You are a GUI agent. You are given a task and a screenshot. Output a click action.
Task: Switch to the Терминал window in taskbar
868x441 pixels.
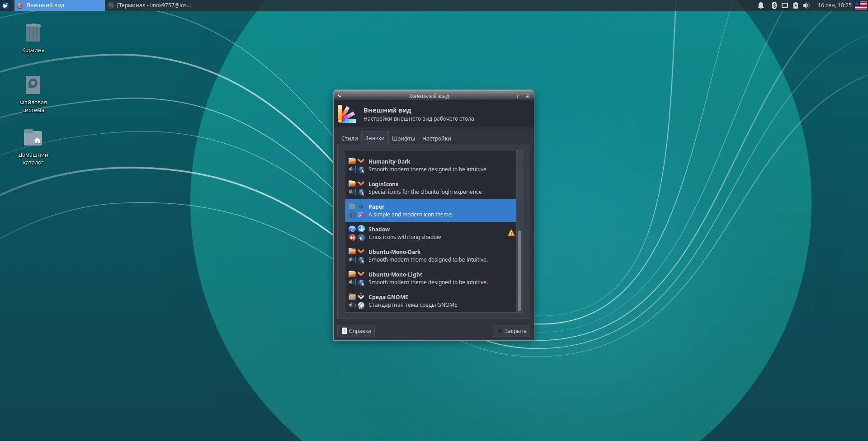tap(150, 5)
